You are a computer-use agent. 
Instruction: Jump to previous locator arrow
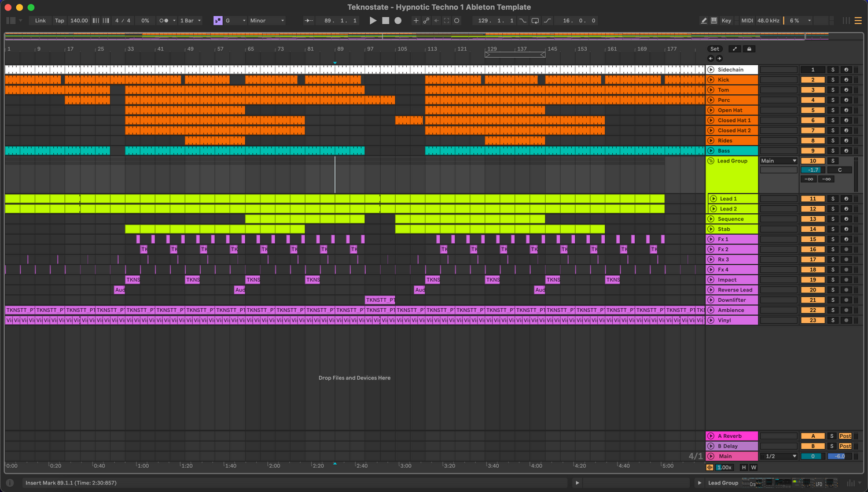coord(711,58)
